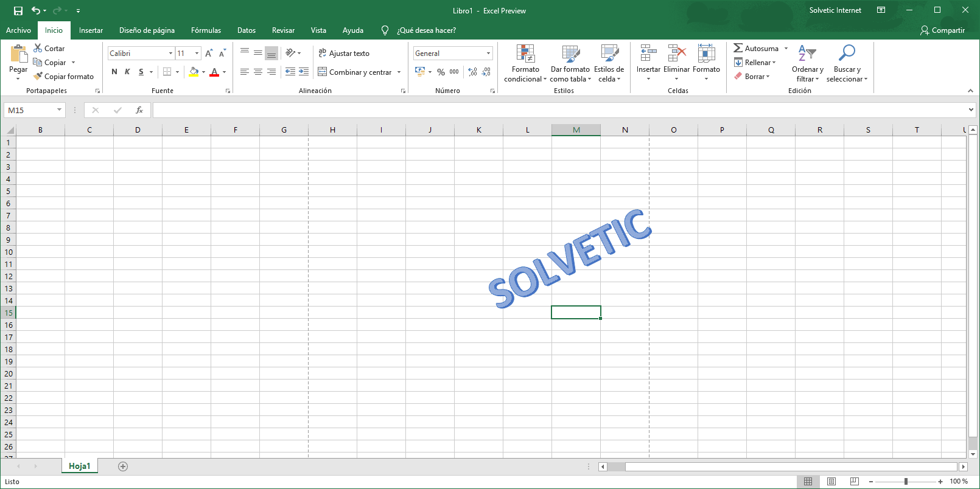Click Ordenar y filtrar
Screen dimensions: 980x489
tap(808, 63)
